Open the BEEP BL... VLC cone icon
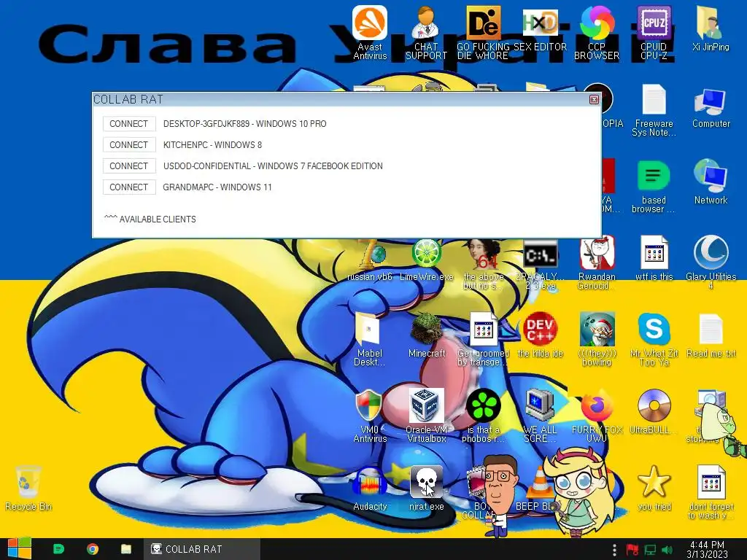 [540, 489]
